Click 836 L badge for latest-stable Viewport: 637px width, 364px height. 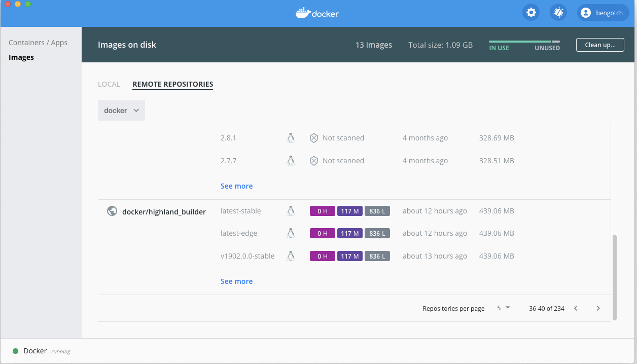[x=377, y=211]
